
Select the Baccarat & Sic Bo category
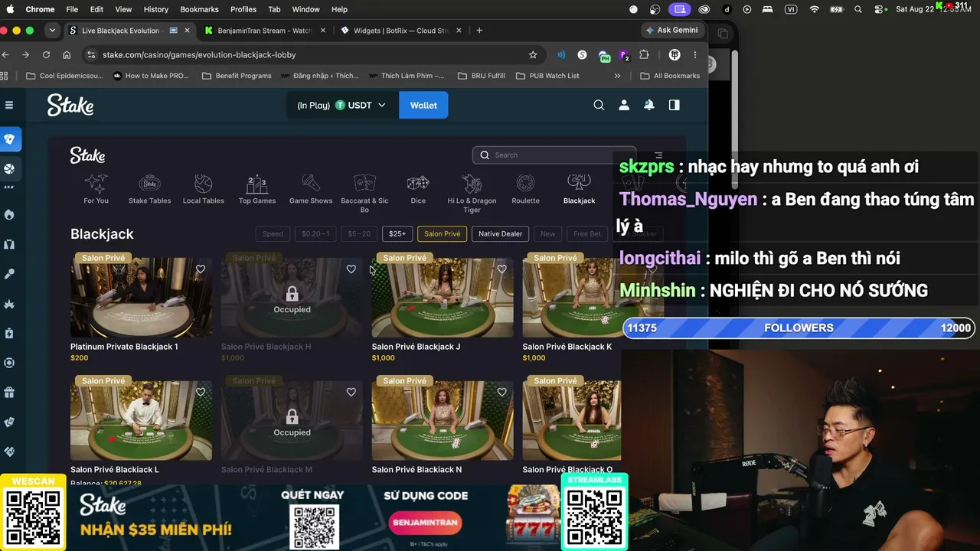364,194
